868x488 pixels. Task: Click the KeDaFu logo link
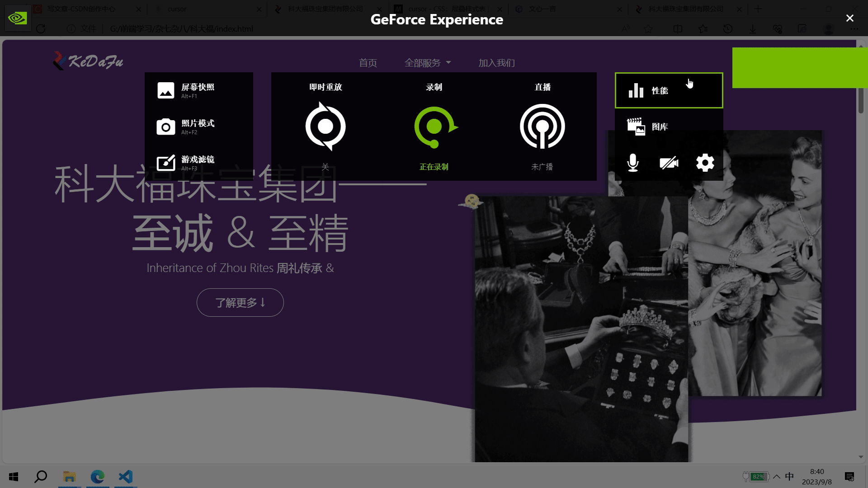[x=88, y=61]
